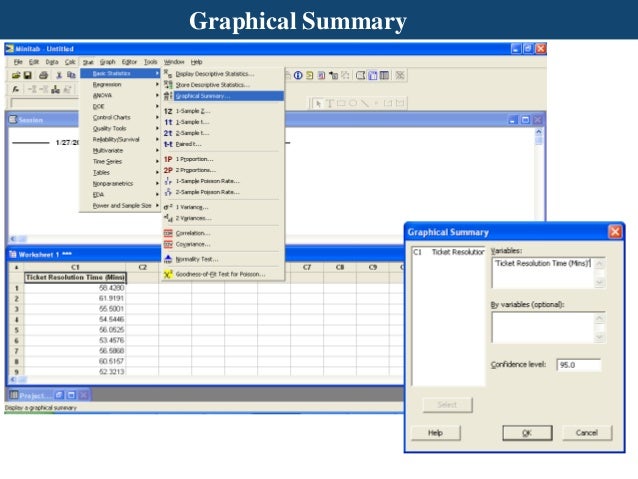638x479 pixels.
Task: Choose 1 Variance menu item
Action: point(223,207)
